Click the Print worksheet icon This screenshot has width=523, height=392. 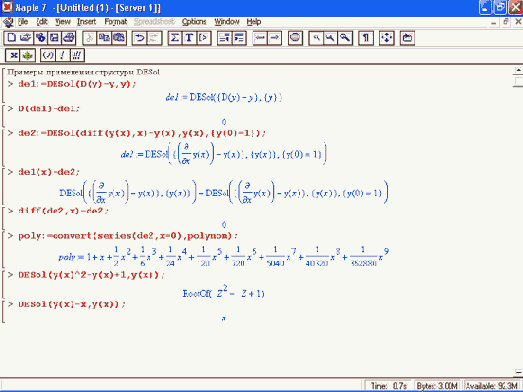pyautogui.click(x=69, y=38)
